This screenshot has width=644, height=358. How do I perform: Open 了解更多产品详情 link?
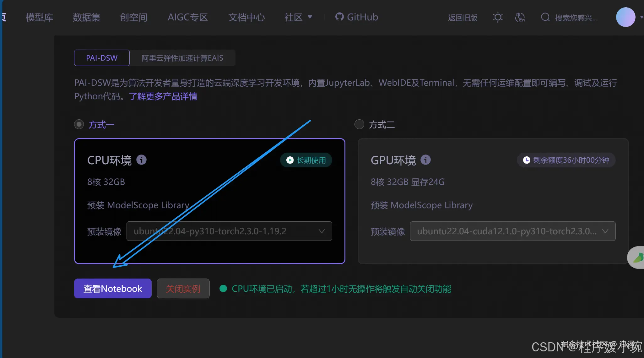163,96
